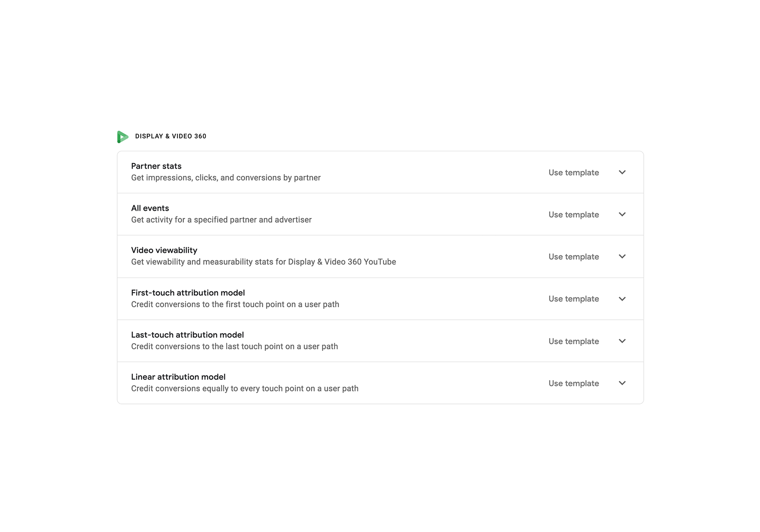Expand the Video viewability row

pos(622,256)
